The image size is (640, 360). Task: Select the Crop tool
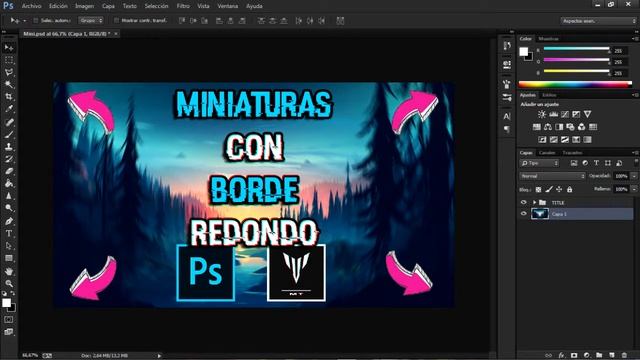9,97
